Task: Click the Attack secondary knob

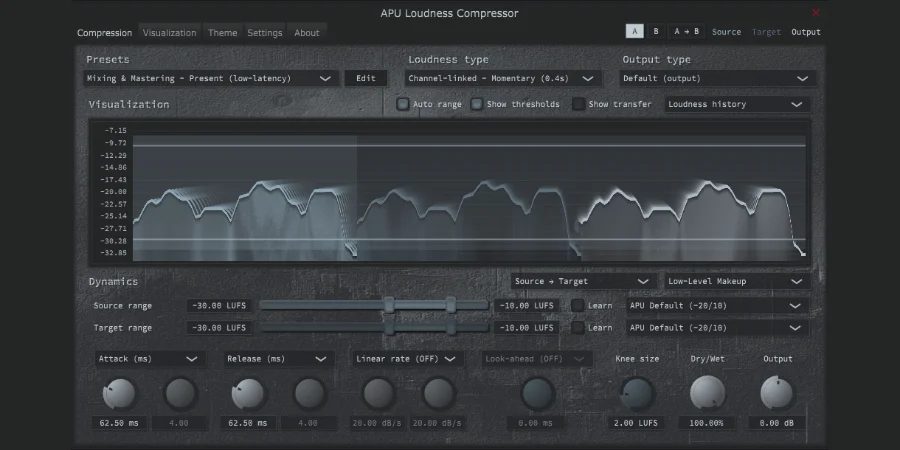Action: [x=181, y=394]
